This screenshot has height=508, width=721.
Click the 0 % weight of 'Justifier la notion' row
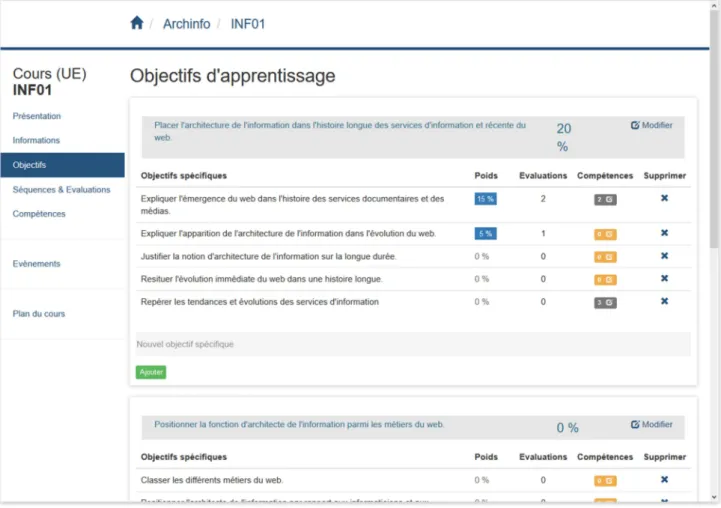click(481, 257)
